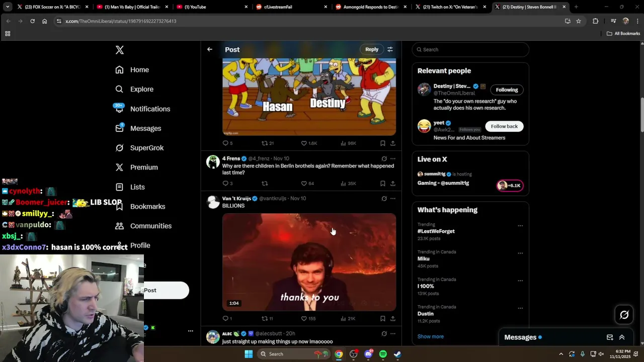This screenshot has width=644, height=362.
Task: Share the Hasan Destiny meme post
Action: tap(393, 143)
